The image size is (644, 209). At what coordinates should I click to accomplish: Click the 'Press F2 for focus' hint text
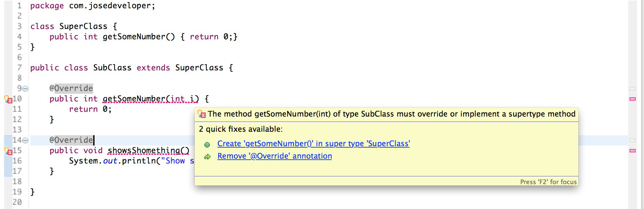548,182
